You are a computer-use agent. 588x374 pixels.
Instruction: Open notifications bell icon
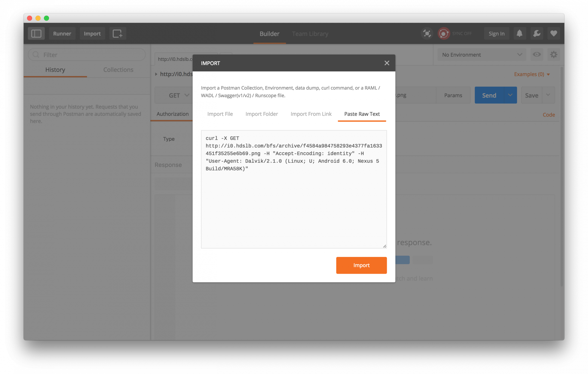pyautogui.click(x=519, y=33)
